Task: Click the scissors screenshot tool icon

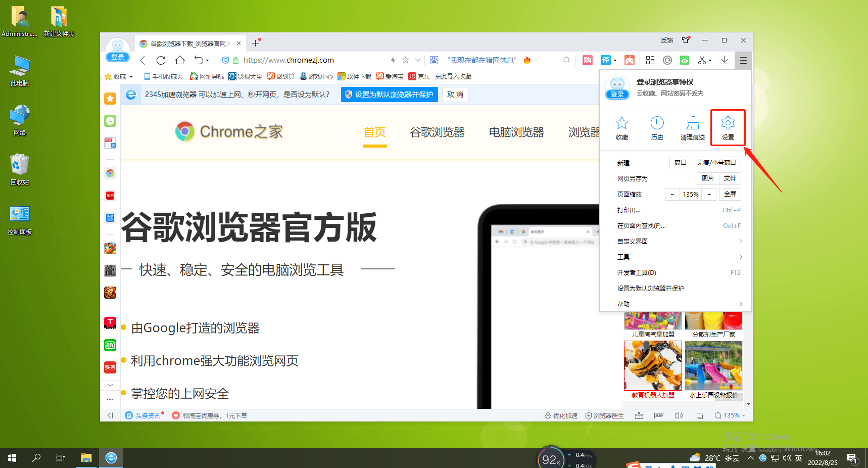Action: (x=702, y=60)
